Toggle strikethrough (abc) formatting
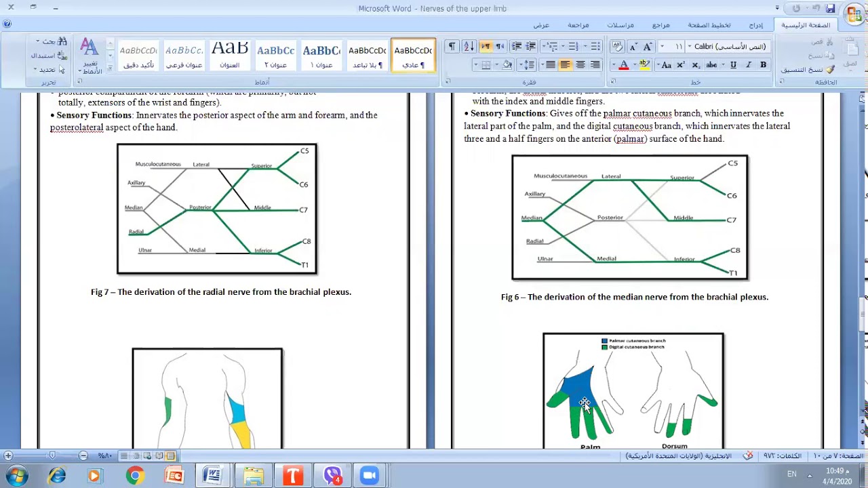Viewport: 868px width, 488px height. pos(711,65)
